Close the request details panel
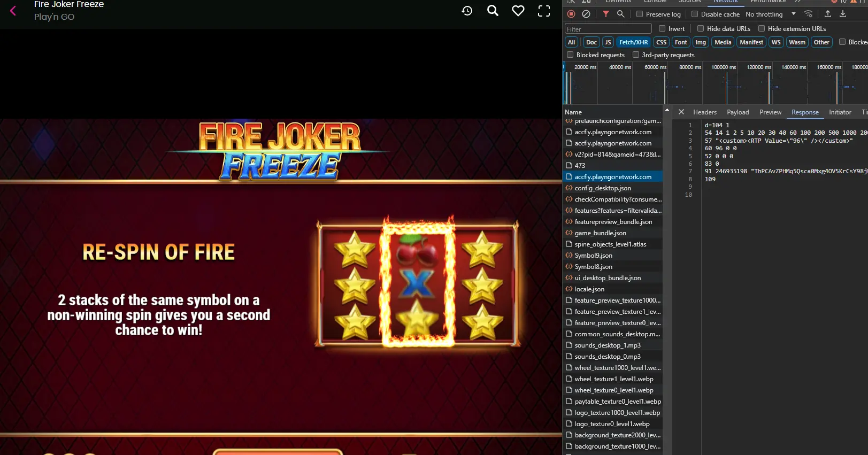868x455 pixels. tap(681, 112)
